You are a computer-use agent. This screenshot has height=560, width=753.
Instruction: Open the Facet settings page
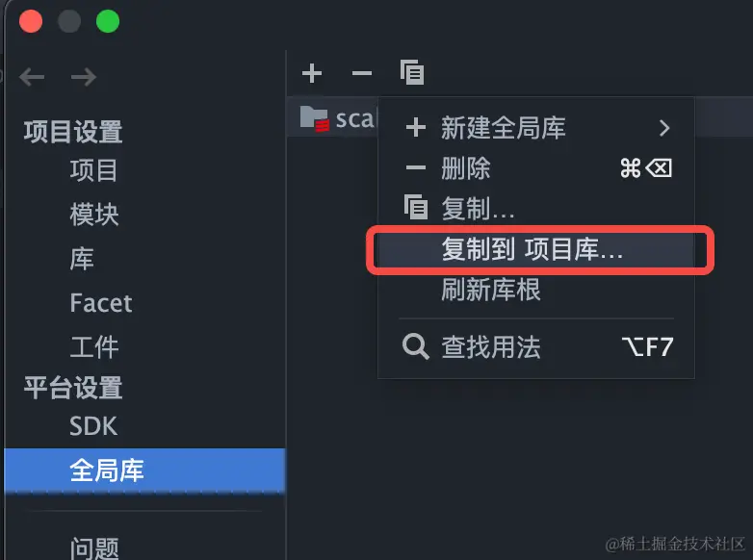click(101, 303)
